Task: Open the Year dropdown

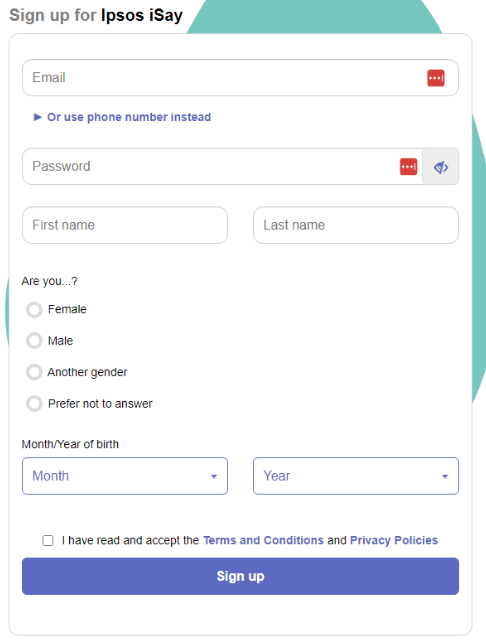Action: point(356,476)
